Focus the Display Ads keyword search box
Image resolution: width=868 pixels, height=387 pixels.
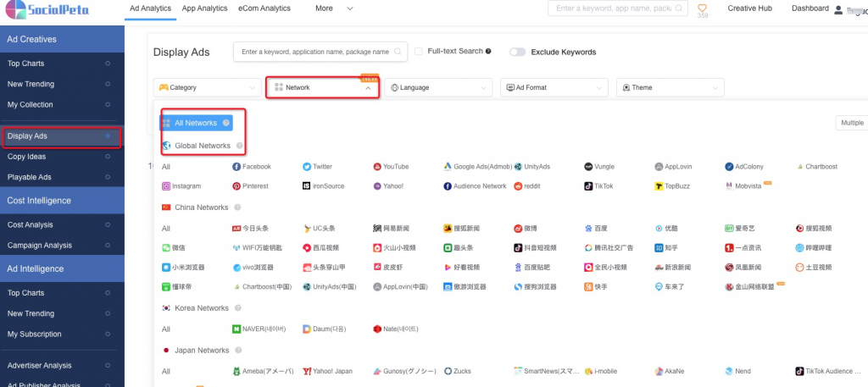click(320, 52)
